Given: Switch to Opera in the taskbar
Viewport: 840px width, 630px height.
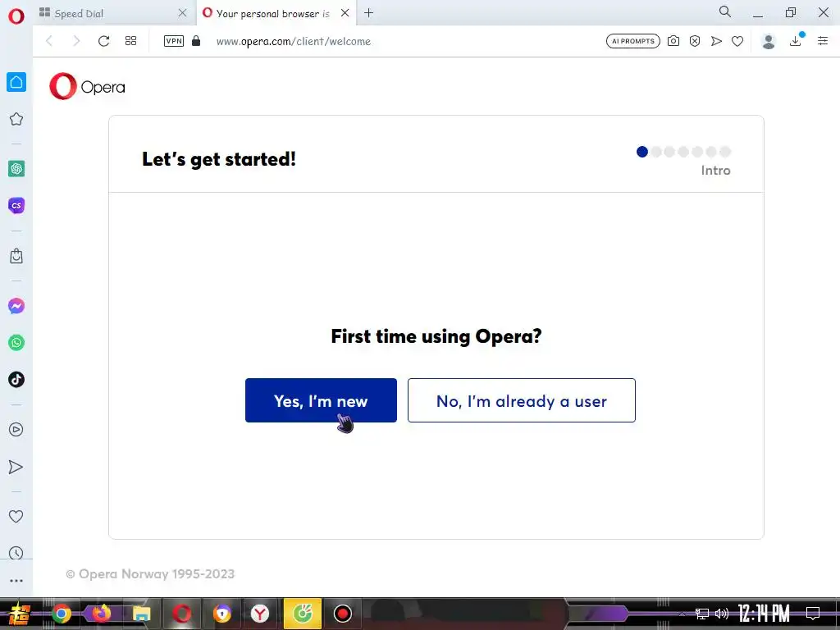Looking at the screenshot, I should (x=181, y=614).
